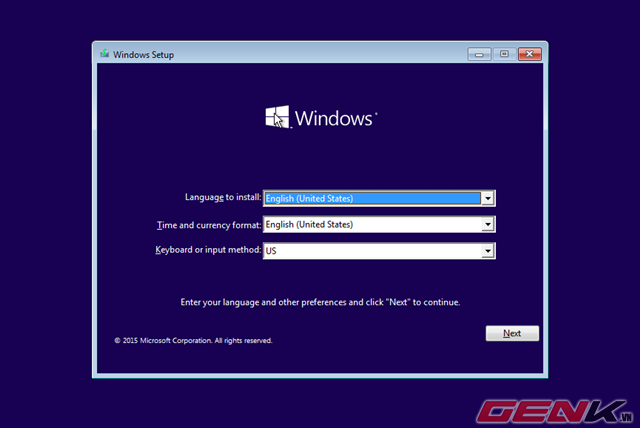This screenshot has height=428, width=640.
Task: Close the Windows Setup window
Action: (x=529, y=54)
